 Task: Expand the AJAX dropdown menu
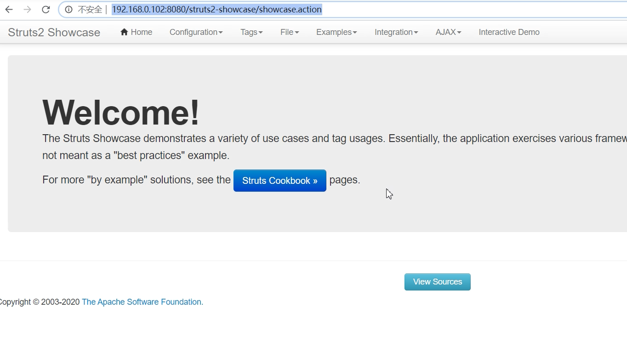click(x=448, y=32)
